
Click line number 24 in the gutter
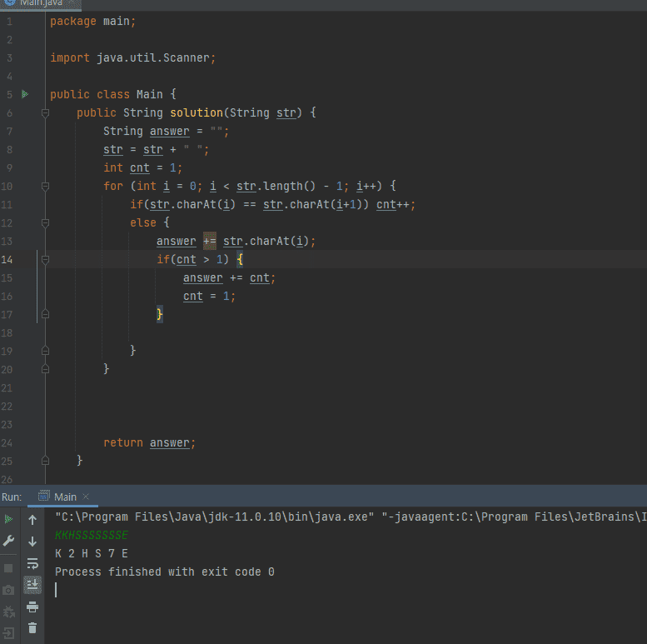coord(8,443)
